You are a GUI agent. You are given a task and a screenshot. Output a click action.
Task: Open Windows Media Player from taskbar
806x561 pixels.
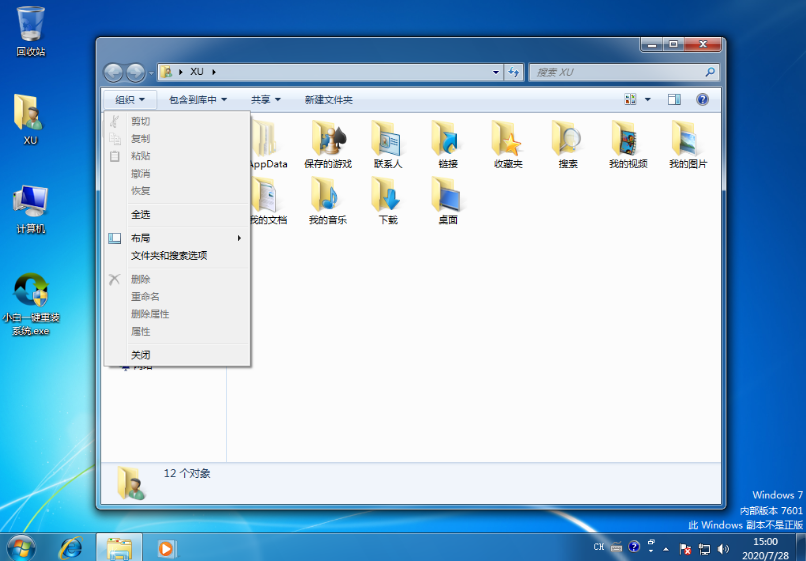166,548
